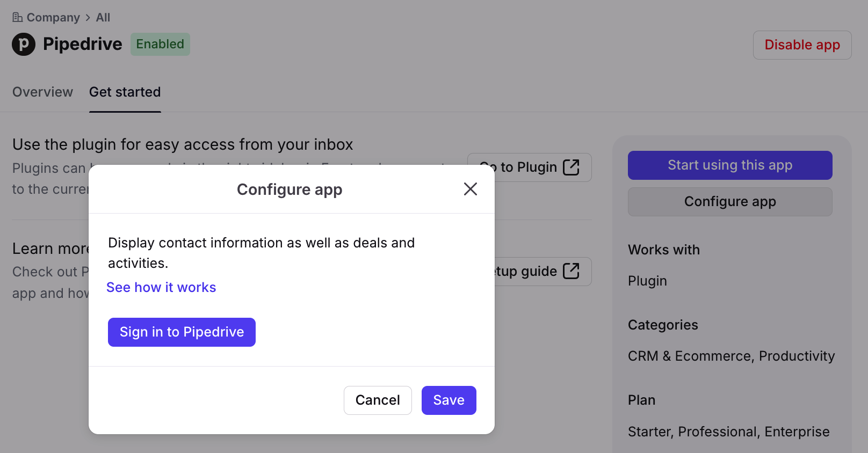868x453 pixels.
Task: Save the app configuration
Action: pos(449,400)
